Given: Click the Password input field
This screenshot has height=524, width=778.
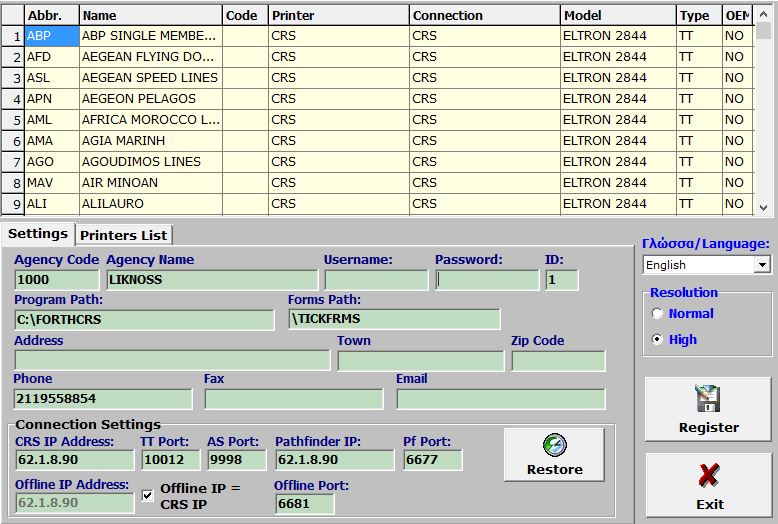Looking at the screenshot, I should point(486,280).
